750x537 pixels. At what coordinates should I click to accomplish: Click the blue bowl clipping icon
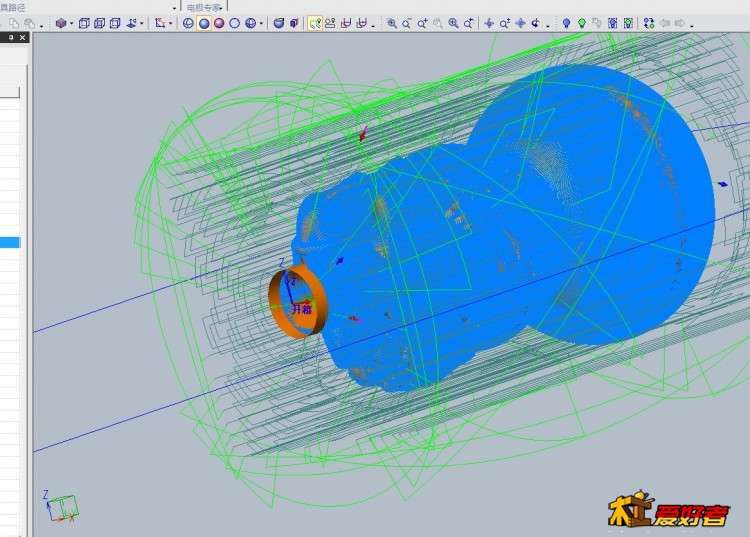[278, 23]
